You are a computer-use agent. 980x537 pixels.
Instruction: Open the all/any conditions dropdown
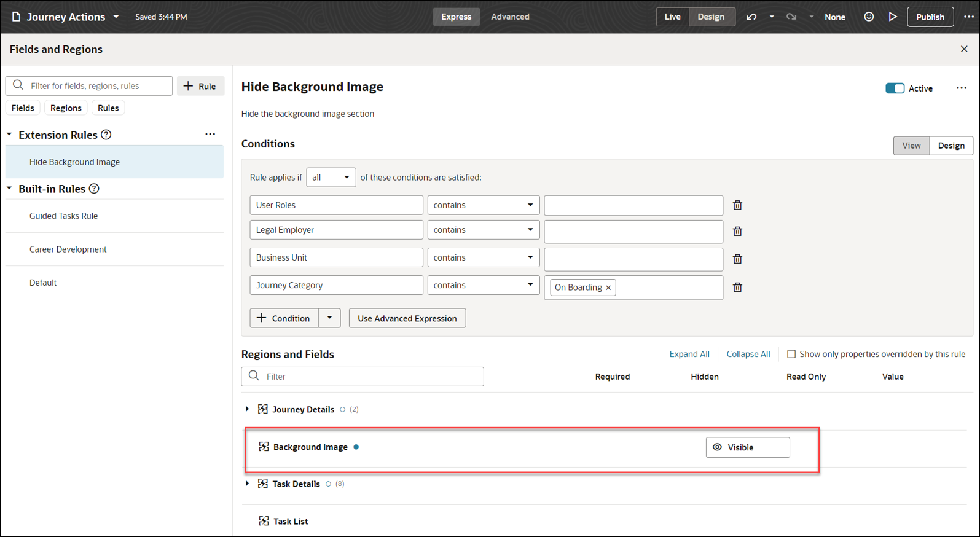click(x=331, y=178)
